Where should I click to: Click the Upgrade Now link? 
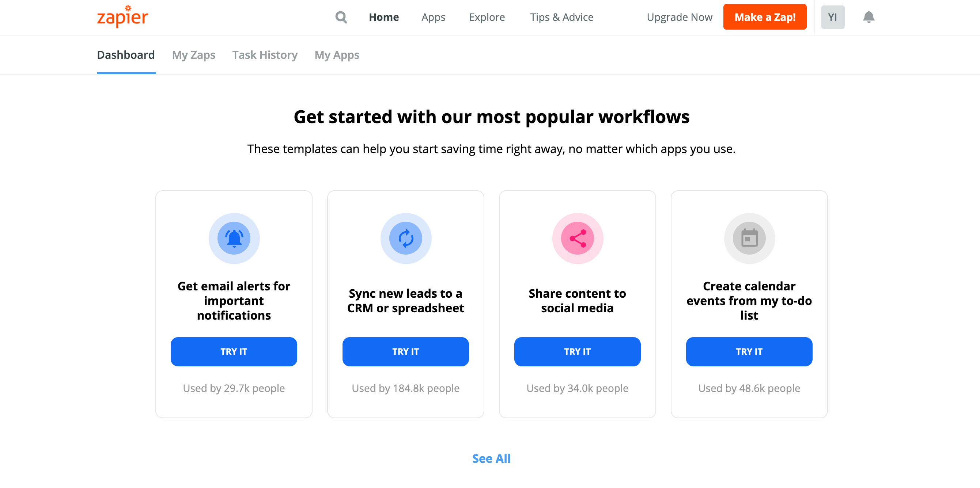coord(680,17)
